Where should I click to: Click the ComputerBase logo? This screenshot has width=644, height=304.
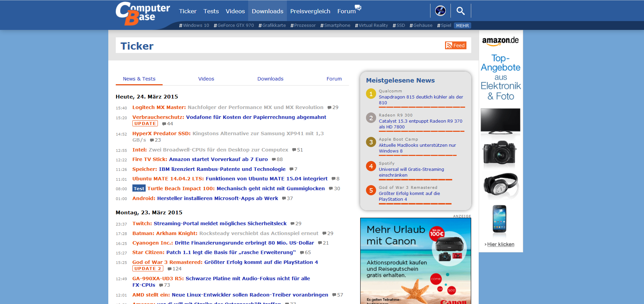[143, 14]
